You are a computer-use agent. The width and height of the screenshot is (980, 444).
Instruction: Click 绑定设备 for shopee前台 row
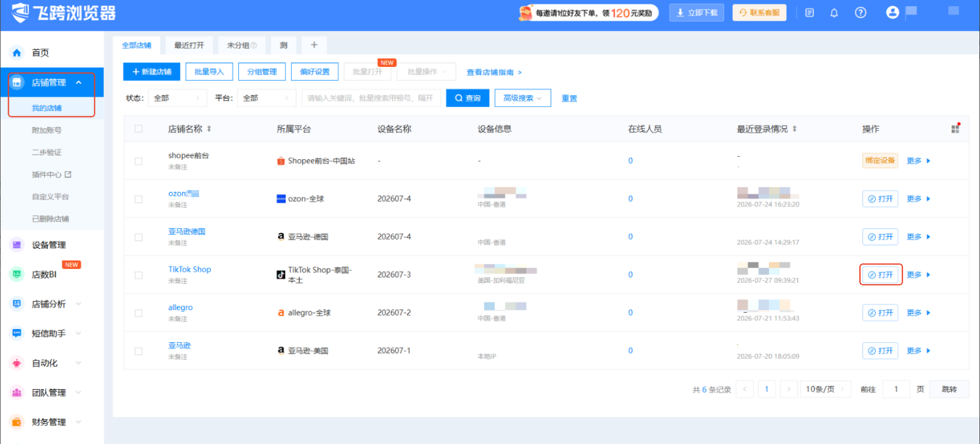(x=880, y=160)
